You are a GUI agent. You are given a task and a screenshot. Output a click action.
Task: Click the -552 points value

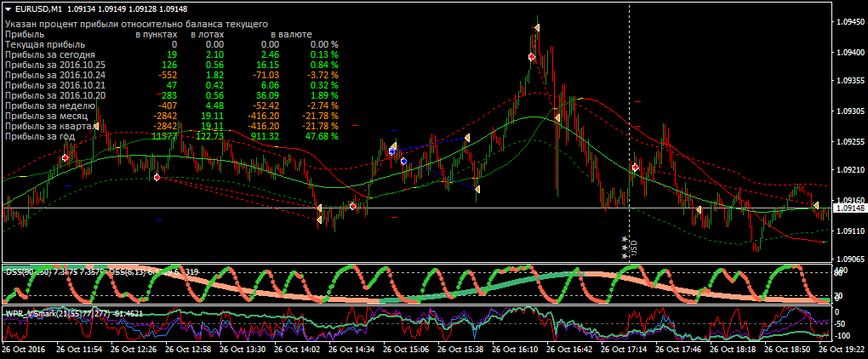coord(167,75)
